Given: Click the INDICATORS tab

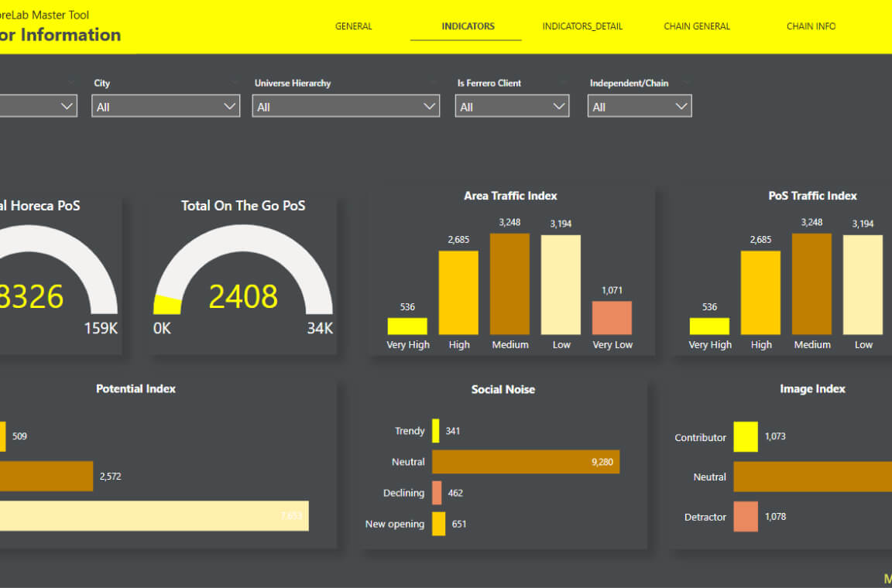Looking at the screenshot, I should [468, 26].
